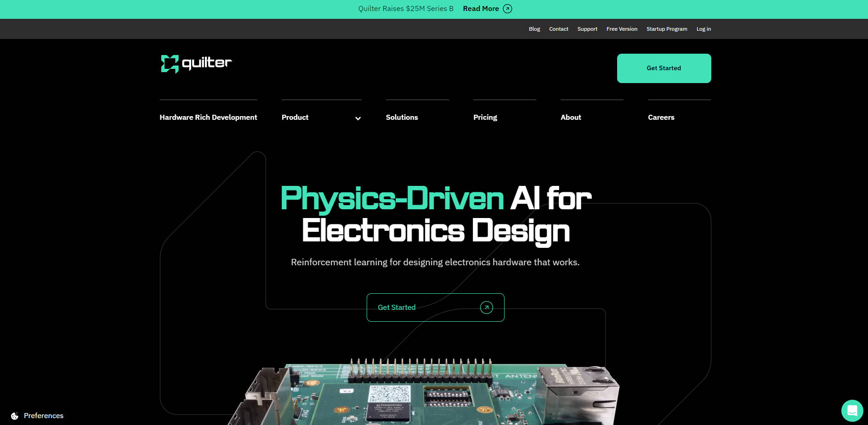Open the Solutions navigation item
The image size is (868, 425).
coord(402,117)
